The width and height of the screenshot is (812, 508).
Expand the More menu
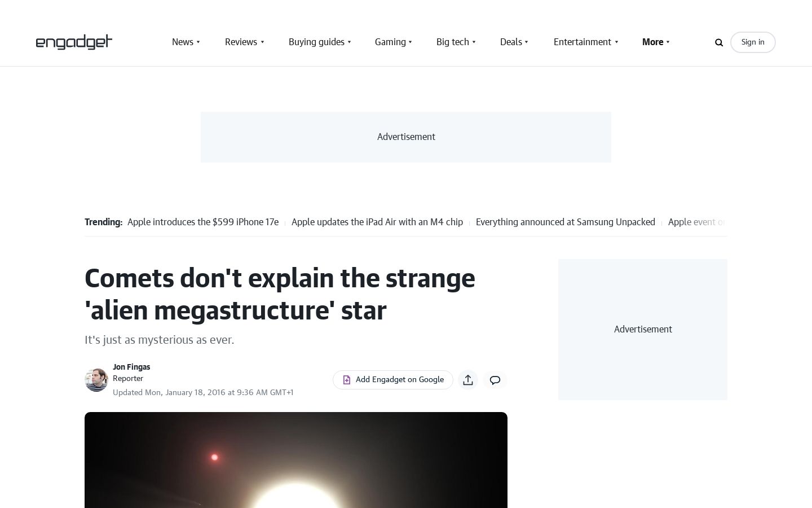[656, 42]
